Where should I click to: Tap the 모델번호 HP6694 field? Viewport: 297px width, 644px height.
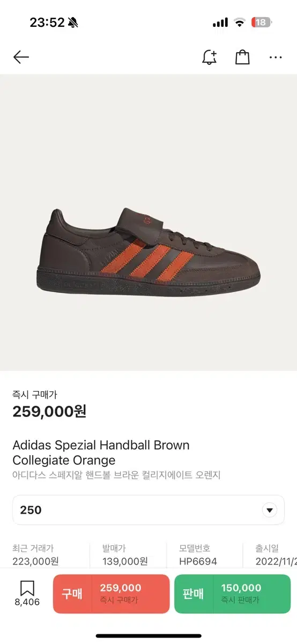(198, 555)
